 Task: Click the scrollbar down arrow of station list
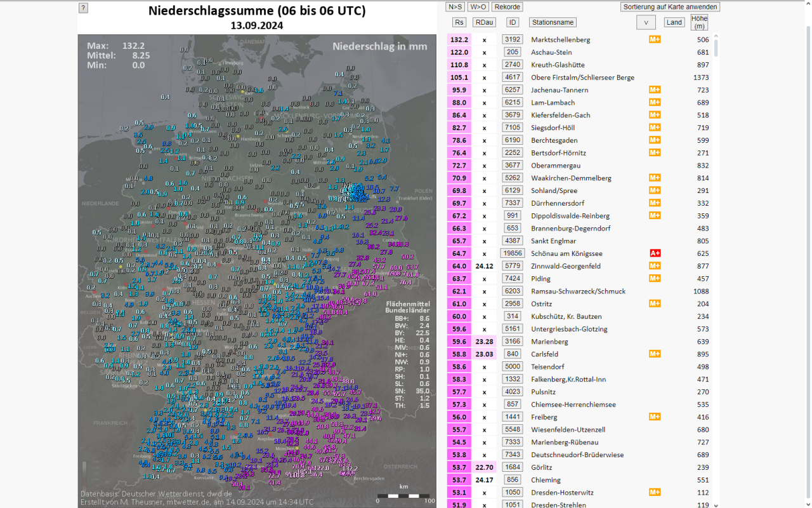pos(716,505)
